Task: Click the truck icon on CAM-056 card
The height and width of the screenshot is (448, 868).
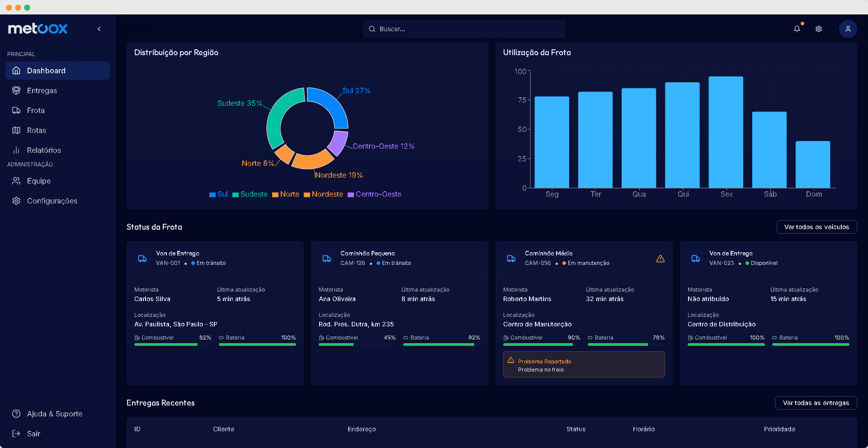Action: (x=511, y=259)
